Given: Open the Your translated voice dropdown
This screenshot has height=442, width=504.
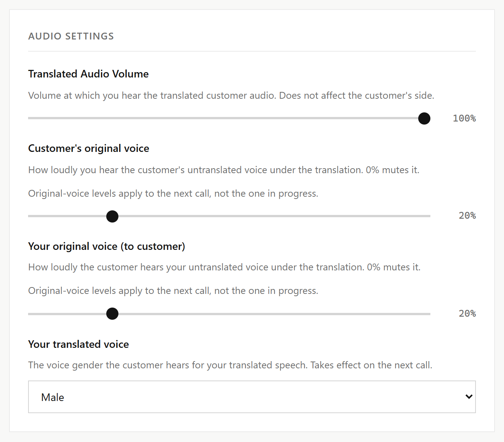Looking at the screenshot, I should [x=252, y=397].
